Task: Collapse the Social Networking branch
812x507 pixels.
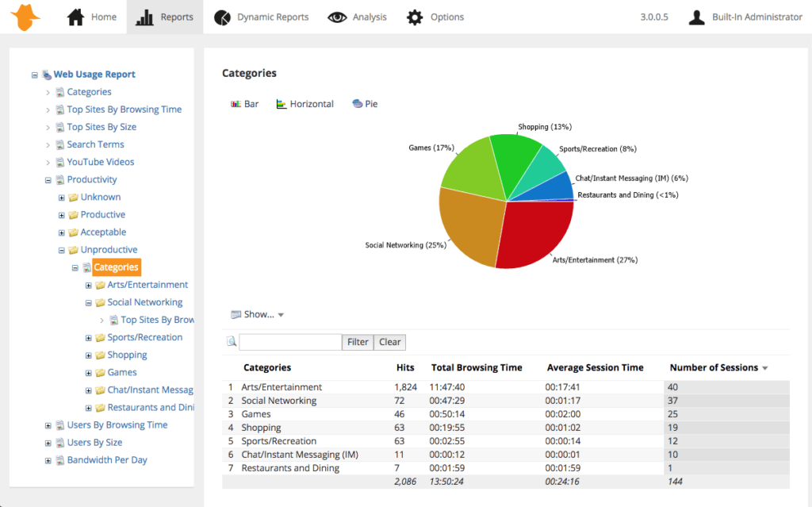Action: coord(88,302)
